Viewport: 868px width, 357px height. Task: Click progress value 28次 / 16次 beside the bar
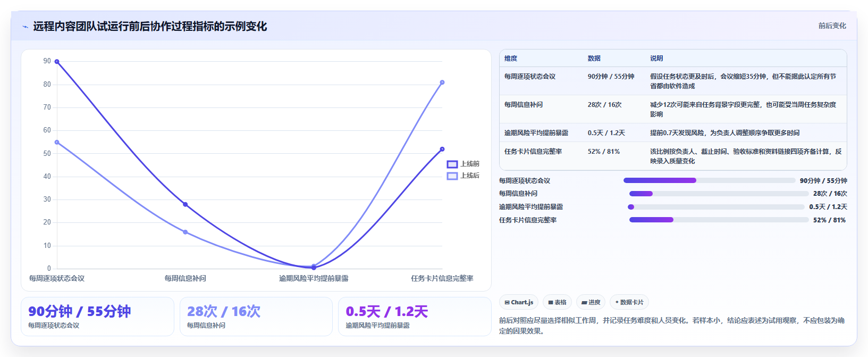coord(830,194)
